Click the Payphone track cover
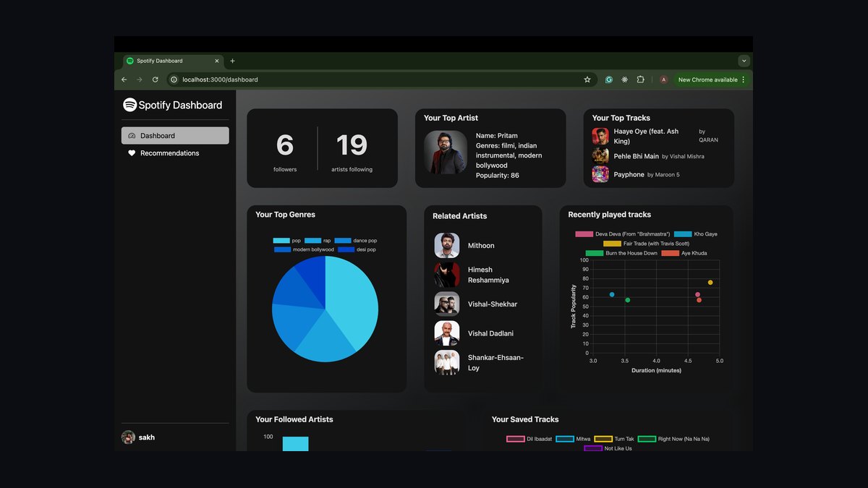 pyautogui.click(x=600, y=174)
